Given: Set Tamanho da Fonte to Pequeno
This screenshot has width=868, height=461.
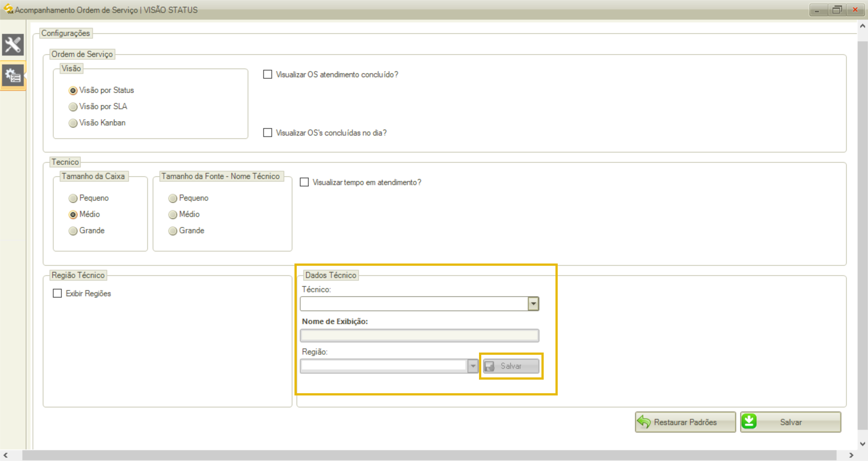Looking at the screenshot, I should coord(172,198).
